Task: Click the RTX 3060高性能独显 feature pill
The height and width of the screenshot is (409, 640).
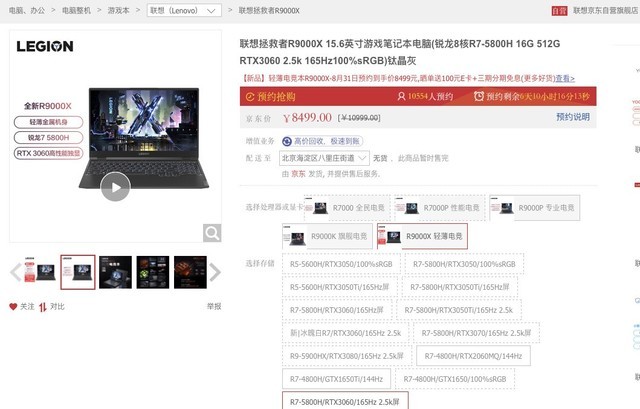Action: pos(49,153)
